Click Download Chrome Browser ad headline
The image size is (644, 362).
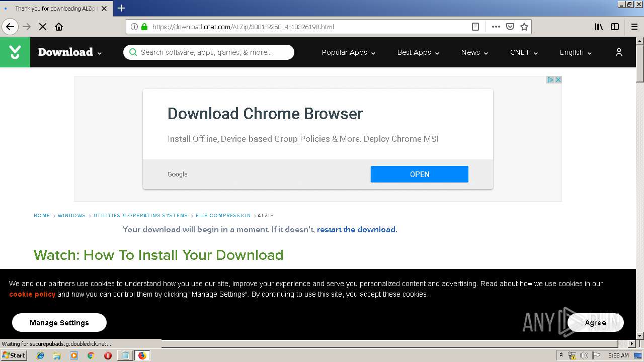click(x=265, y=114)
